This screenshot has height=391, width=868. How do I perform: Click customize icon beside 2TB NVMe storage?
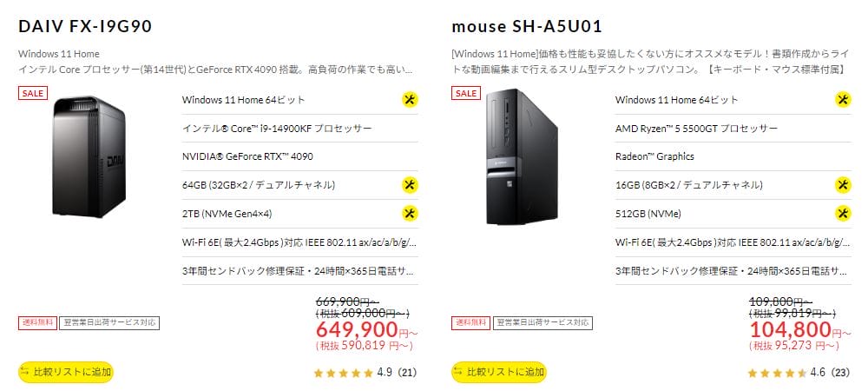pyautogui.click(x=410, y=213)
